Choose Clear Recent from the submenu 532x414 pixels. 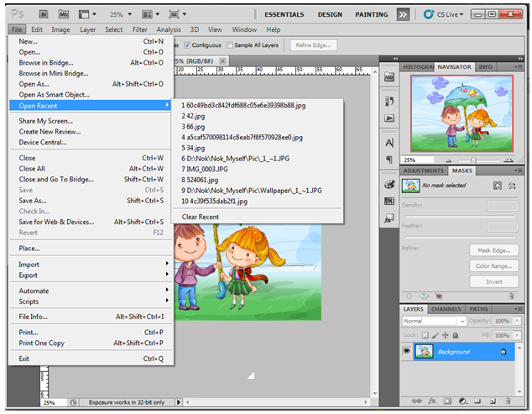(201, 217)
